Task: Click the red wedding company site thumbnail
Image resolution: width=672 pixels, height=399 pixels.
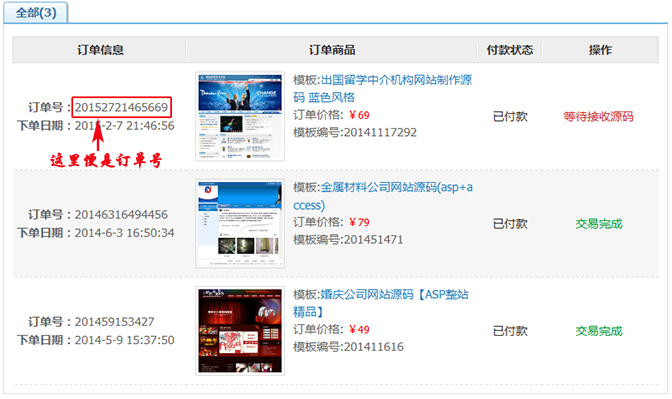Action: (x=240, y=330)
